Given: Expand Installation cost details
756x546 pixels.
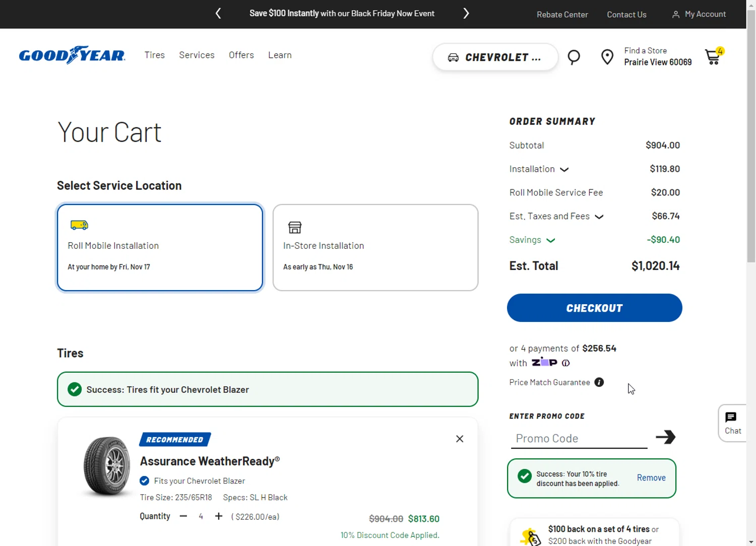Looking at the screenshot, I should 564,169.
